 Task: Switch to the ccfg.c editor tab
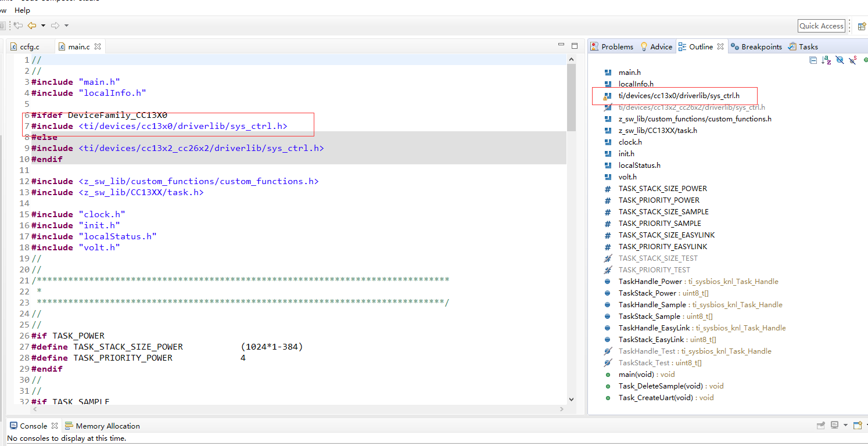pyautogui.click(x=24, y=46)
